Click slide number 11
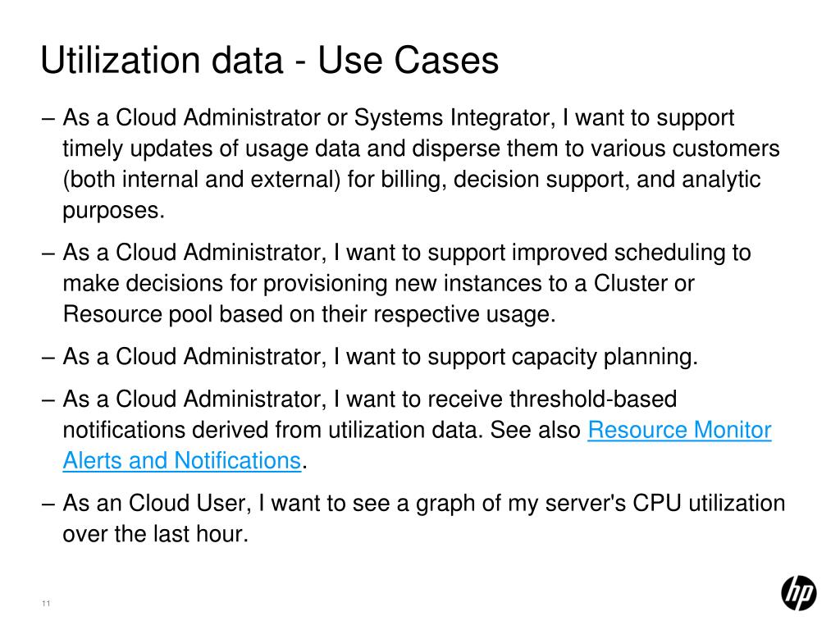The width and height of the screenshot is (840, 630). point(46,605)
